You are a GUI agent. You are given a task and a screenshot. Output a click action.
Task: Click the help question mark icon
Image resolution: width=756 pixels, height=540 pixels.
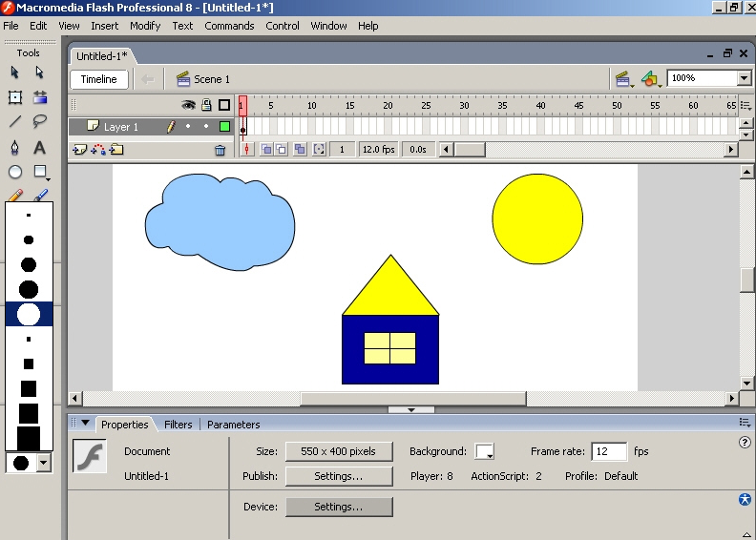(745, 443)
